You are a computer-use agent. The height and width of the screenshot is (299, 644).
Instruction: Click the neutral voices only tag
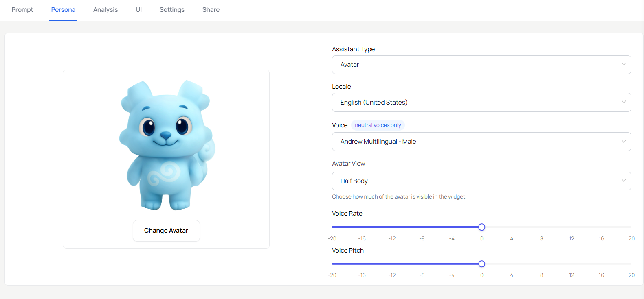(378, 125)
